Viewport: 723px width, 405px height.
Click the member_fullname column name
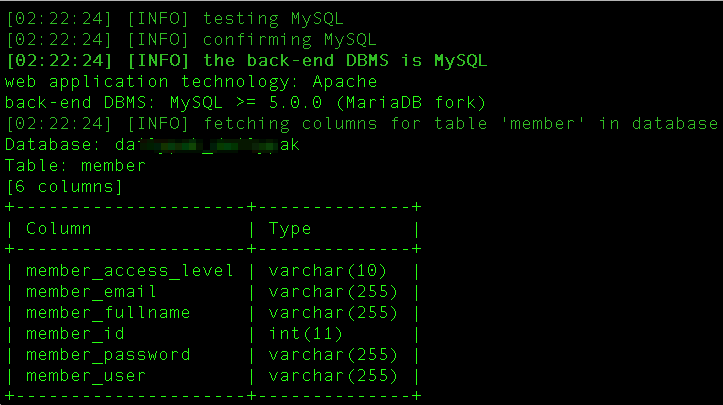tap(108, 313)
